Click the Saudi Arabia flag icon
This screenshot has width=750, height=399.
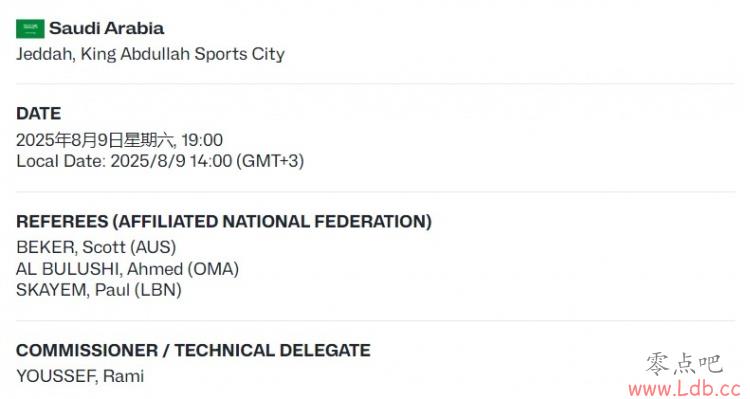[30, 29]
